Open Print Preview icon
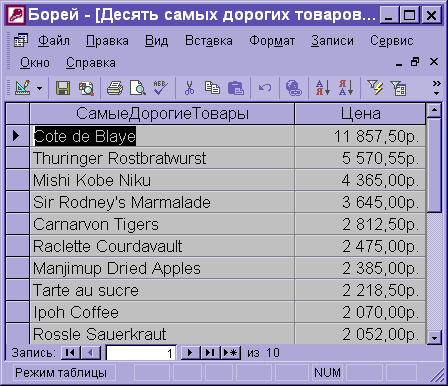 point(138,88)
